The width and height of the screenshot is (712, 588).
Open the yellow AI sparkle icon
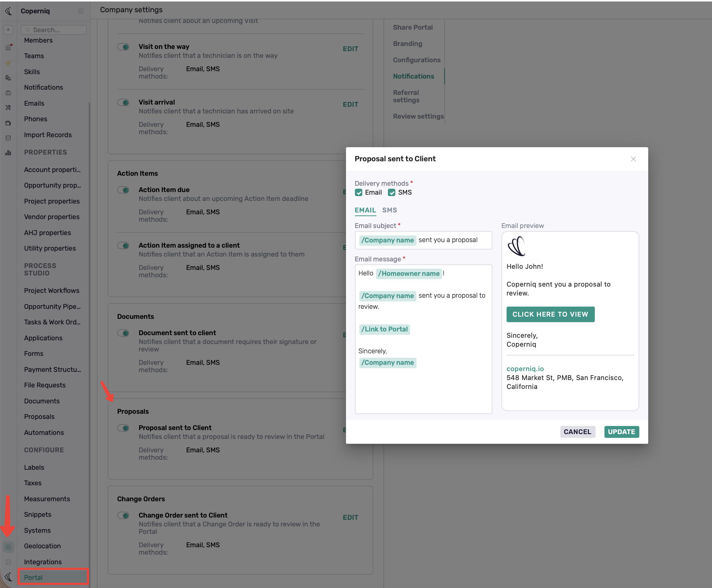(x=8, y=63)
